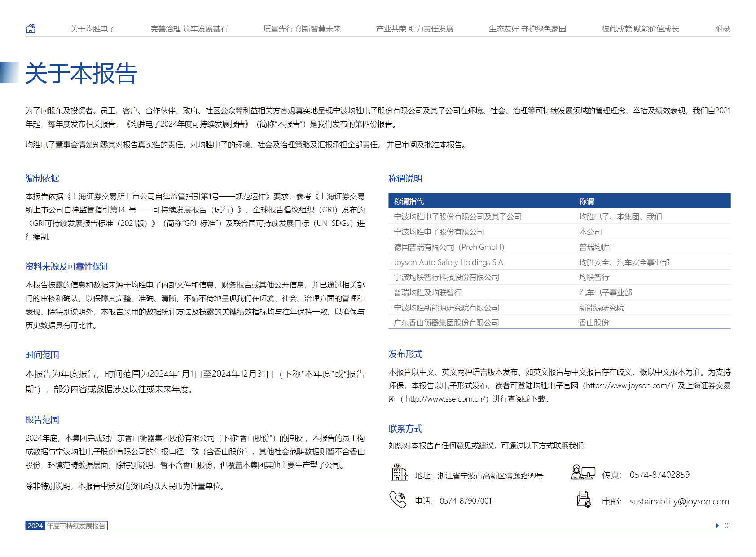This screenshot has width=756, height=557.
Task: Click the 称谓 column header
Action: pyautogui.click(x=587, y=201)
